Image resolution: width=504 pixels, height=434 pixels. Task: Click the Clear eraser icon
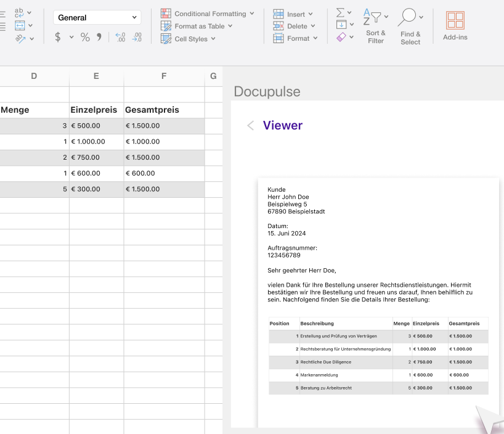click(x=341, y=38)
